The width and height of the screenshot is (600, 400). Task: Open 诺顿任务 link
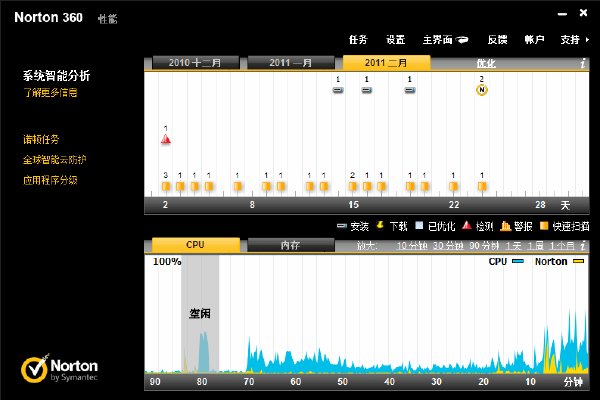point(41,139)
